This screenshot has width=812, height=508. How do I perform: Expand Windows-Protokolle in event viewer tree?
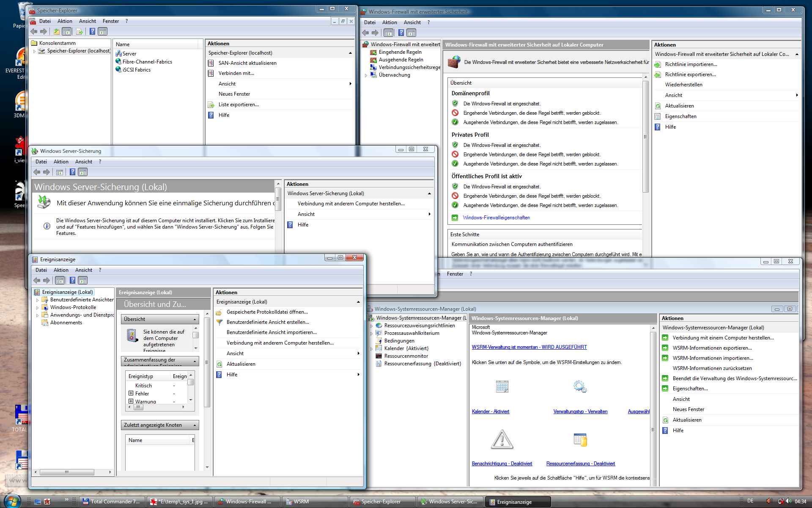pos(37,308)
